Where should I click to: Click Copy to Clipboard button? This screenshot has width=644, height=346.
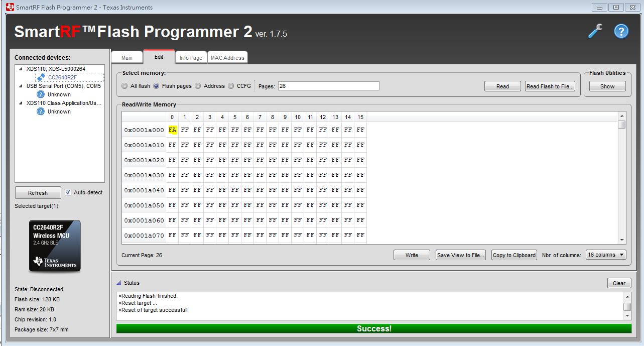coord(514,255)
